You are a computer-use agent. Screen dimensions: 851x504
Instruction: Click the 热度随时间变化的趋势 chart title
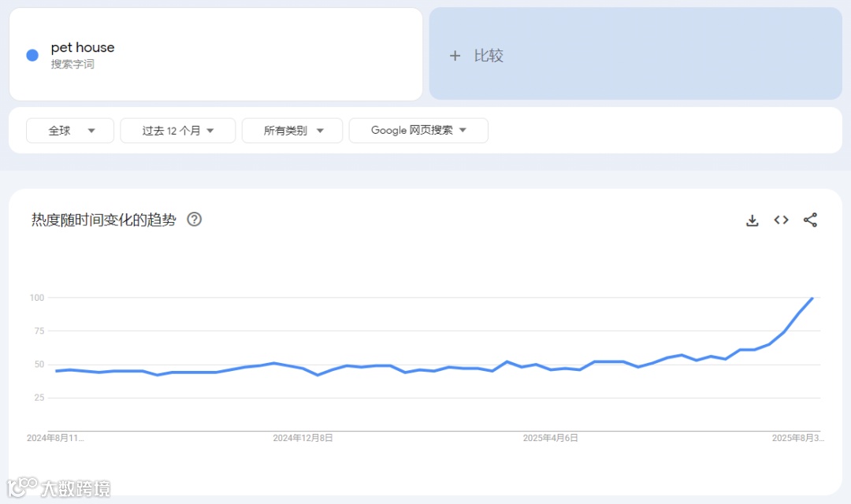click(104, 220)
